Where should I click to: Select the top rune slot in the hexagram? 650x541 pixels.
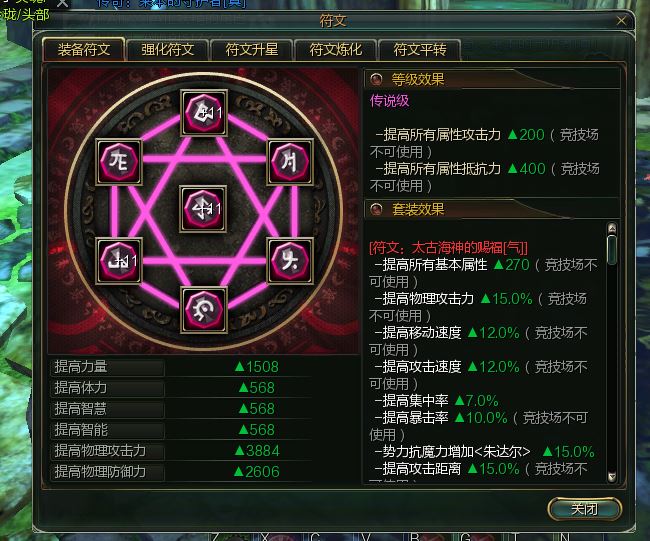[204, 113]
